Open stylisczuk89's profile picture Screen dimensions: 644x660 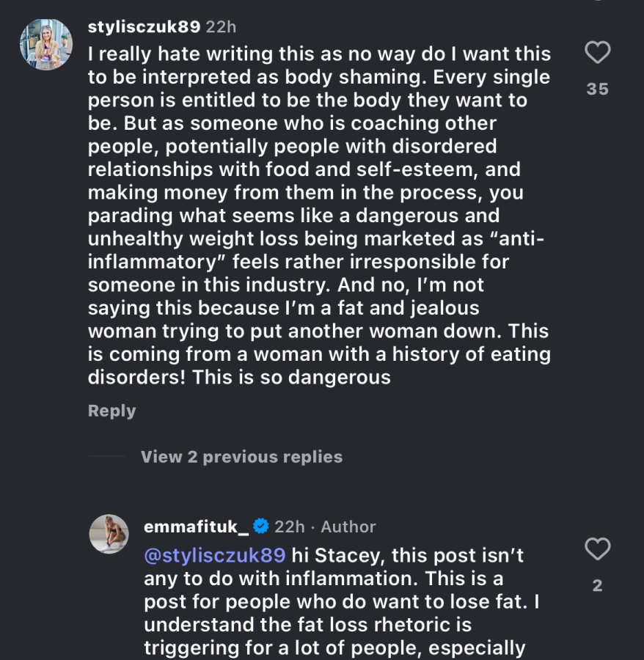click(46, 44)
